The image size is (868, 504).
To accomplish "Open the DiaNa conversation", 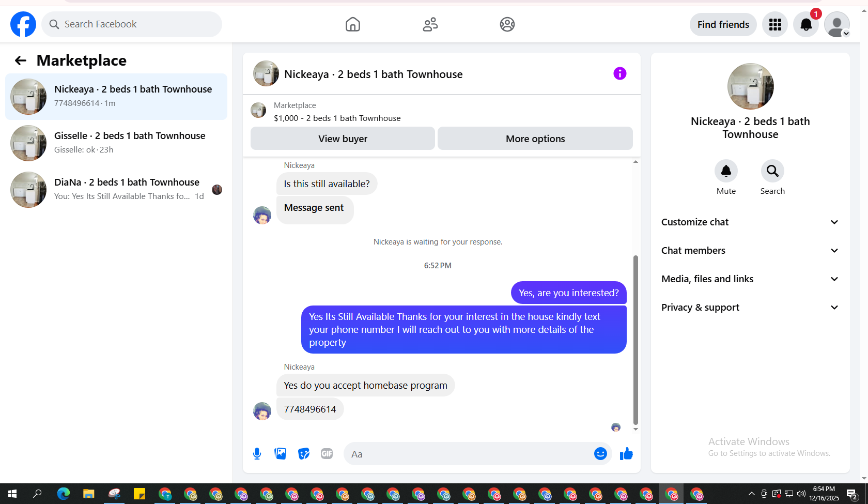I will click(116, 190).
